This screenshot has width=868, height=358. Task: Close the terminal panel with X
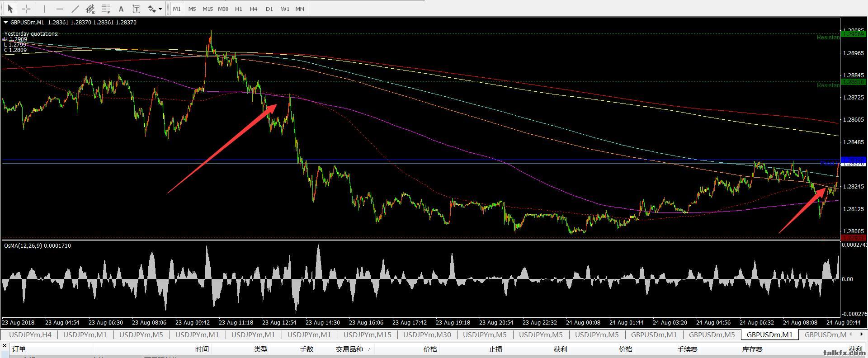5,345
